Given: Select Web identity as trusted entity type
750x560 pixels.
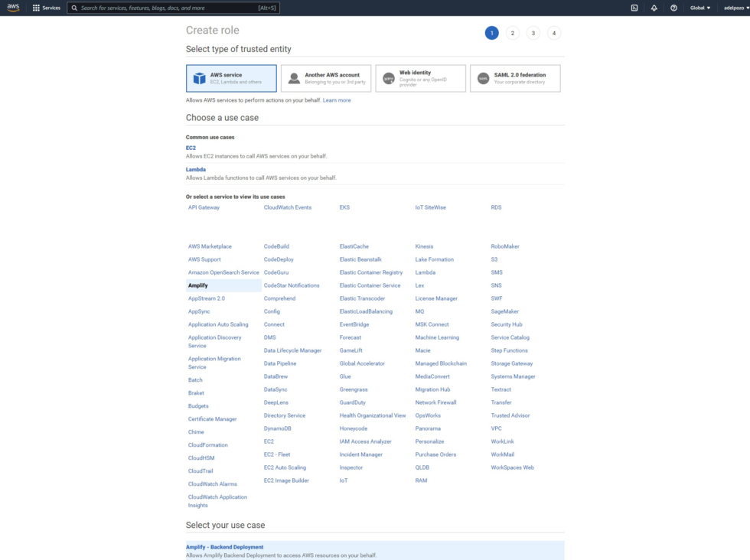Looking at the screenshot, I should pos(420,77).
